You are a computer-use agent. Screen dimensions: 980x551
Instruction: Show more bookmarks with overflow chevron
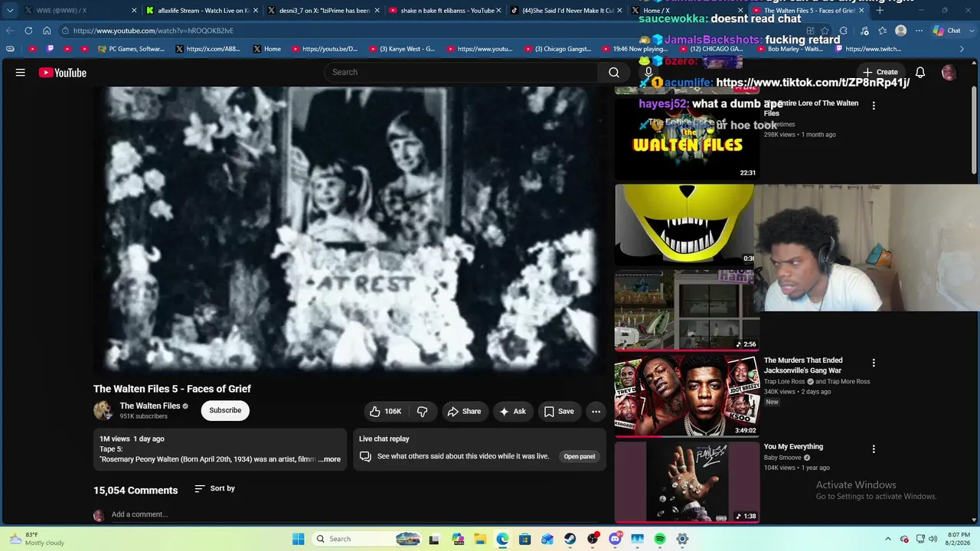click(962, 49)
